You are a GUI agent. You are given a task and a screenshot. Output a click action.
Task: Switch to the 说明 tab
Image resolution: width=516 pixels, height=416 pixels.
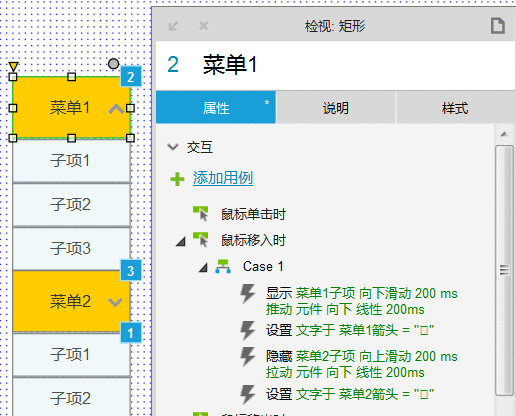[336, 108]
